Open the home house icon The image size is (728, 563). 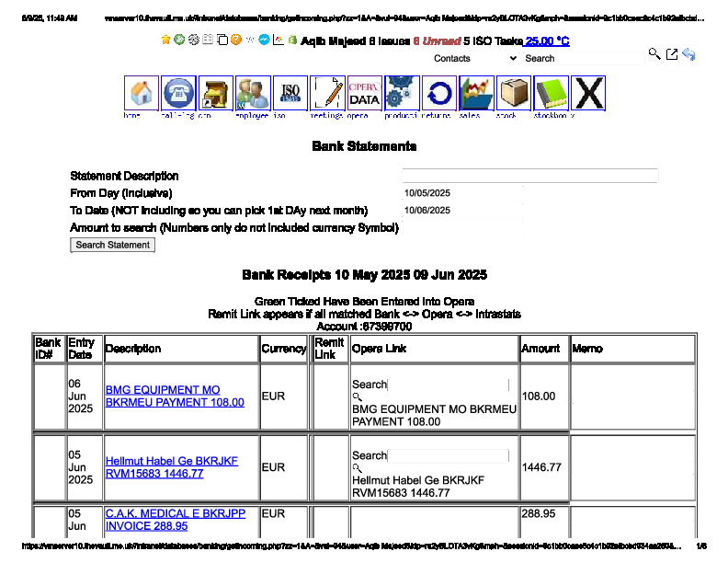click(141, 94)
